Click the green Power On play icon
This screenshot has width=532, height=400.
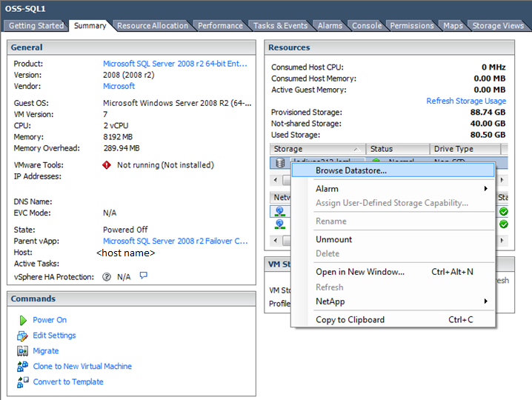click(21, 320)
